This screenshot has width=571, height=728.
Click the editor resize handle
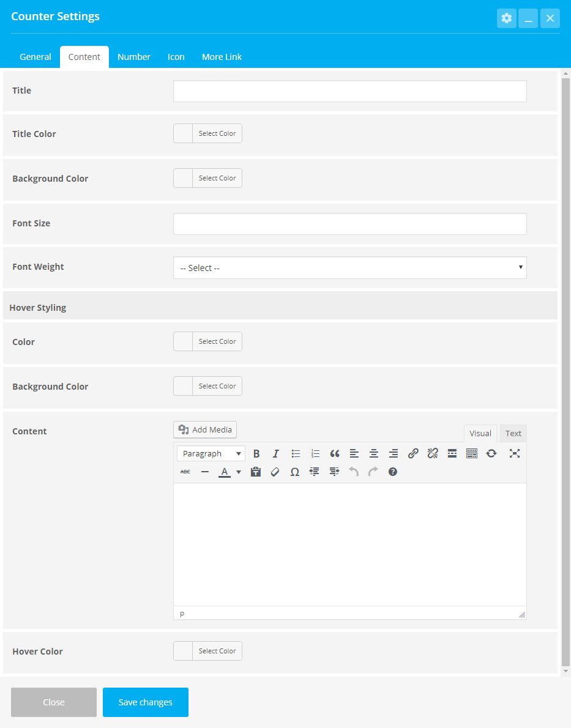(522, 614)
